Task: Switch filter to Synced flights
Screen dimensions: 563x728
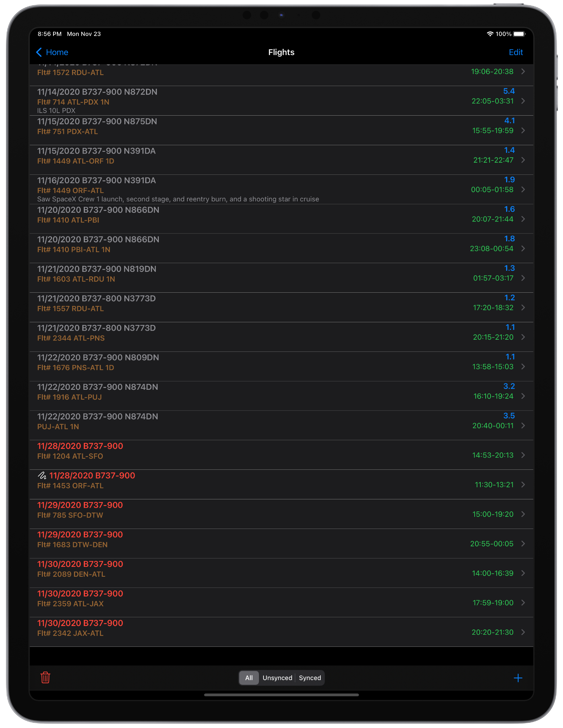Action: (310, 678)
